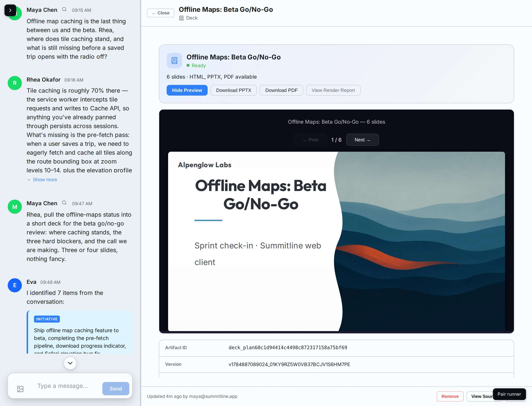Click 'Updated 4m ago by maya@summitline.app' footer
The width and height of the screenshot is (532, 406).
coord(192,396)
